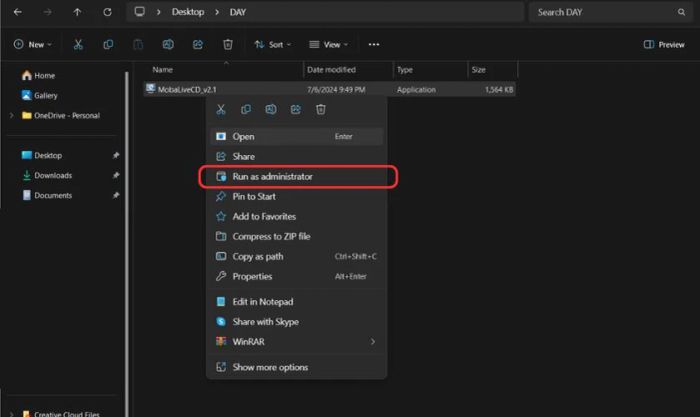700x417 pixels.
Task: Click the 1,564 KB size cell
Action: click(x=499, y=89)
